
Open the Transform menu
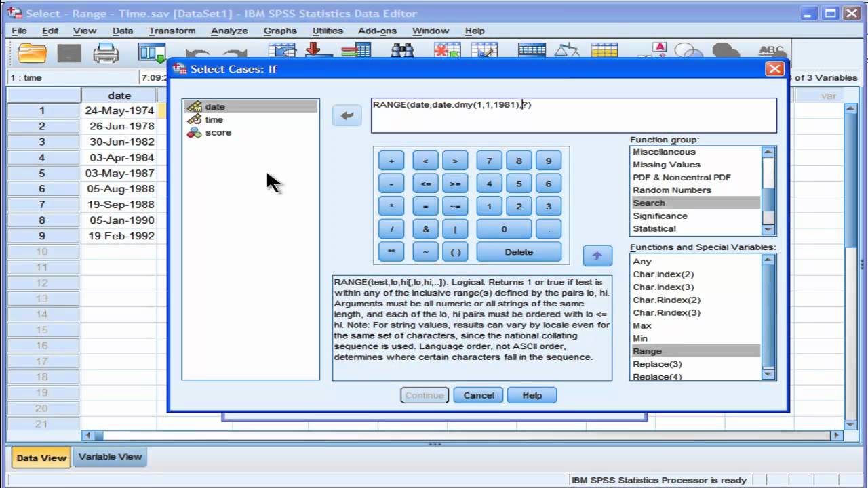172,30
